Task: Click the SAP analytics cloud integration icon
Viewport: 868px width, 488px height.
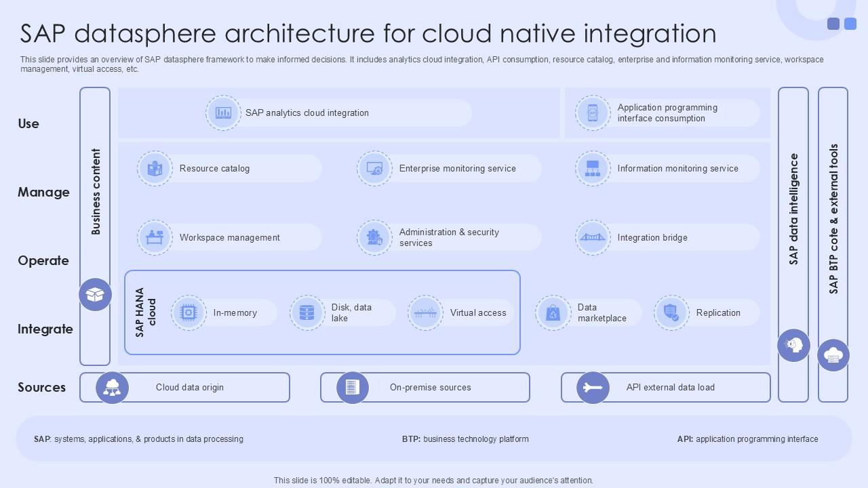Action: [x=223, y=113]
